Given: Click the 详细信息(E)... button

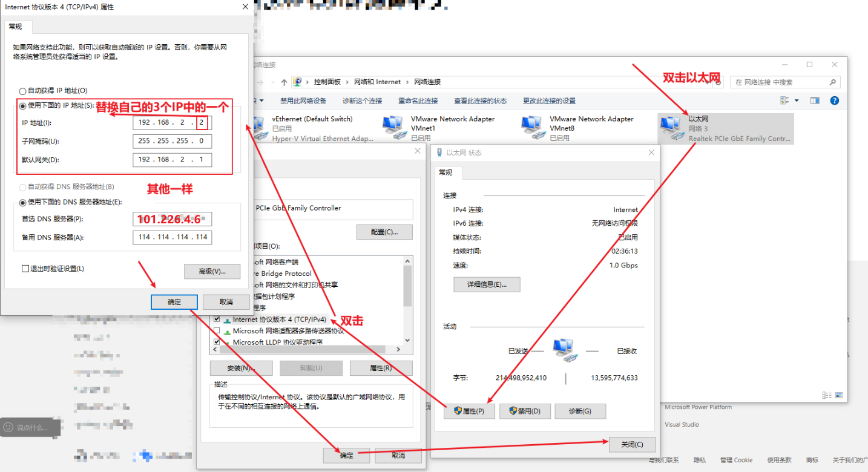Looking at the screenshot, I should tap(486, 284).
